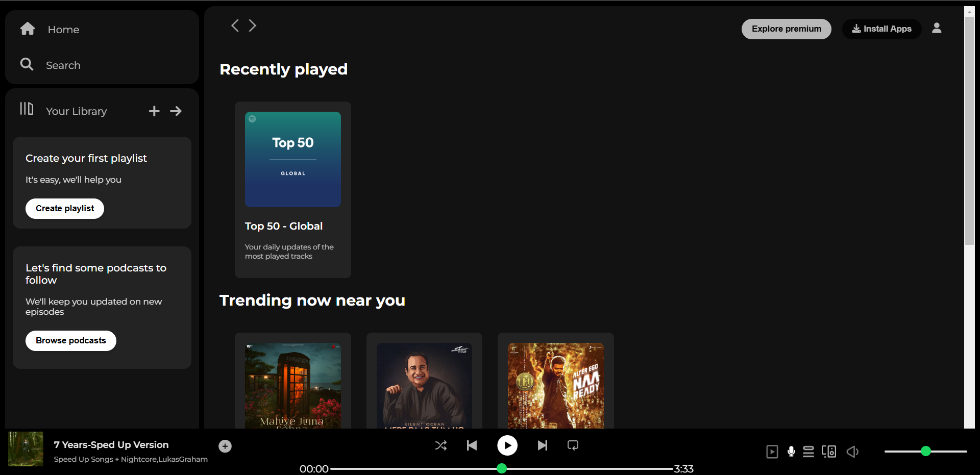The height and width of the screenshot is (475, 980).
Task: Add current song with the plus circle
Action: coord(225,446)
